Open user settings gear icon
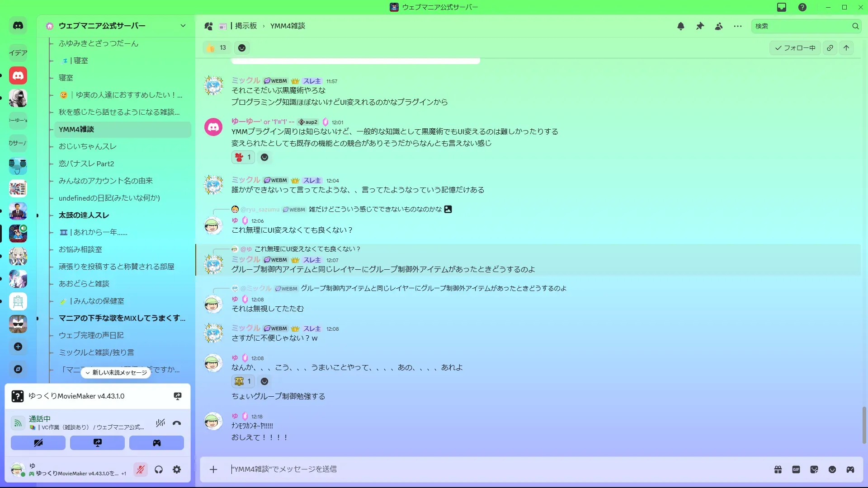Image resolution: width=868 pixels, height=488 pixels. point(177,470)
